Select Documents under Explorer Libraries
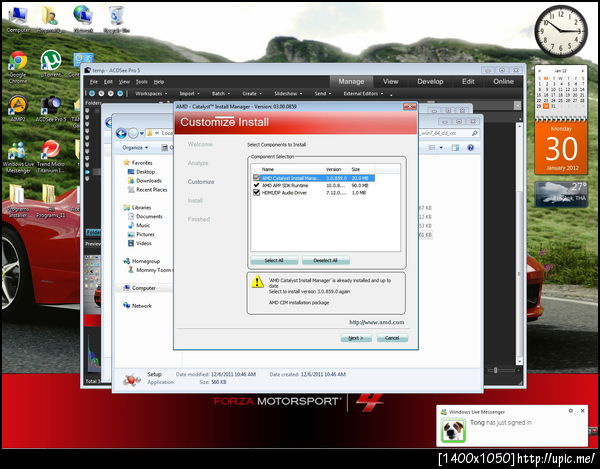The width and height of the screenshot is (600, 469). pyautogui.click(x=145, y=216)
